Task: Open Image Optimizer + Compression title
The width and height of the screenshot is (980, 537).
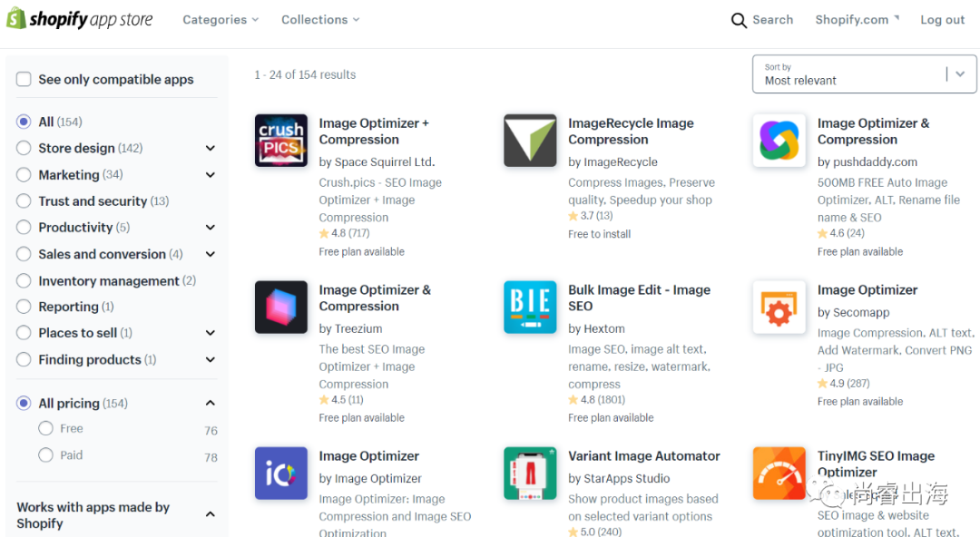Action: (374, 132)
